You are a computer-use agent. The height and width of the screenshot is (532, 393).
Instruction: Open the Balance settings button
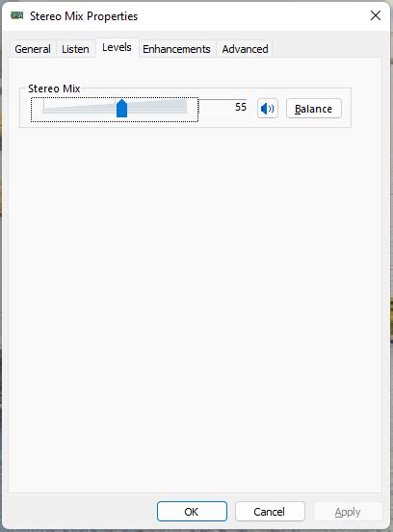pyautogui.click(x=313, y=109)
